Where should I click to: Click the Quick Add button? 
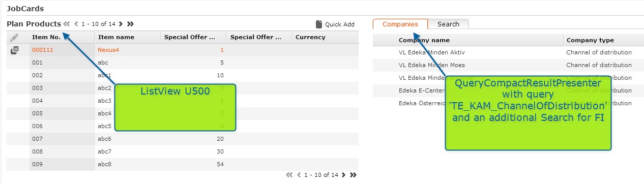coord(335,24)
